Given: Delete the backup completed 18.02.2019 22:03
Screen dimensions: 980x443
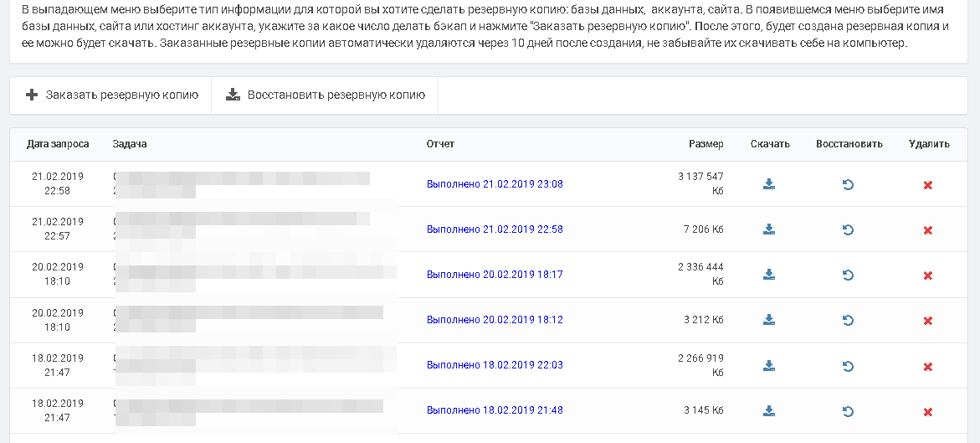Looking at the screenshot, I should (x=927, y=366).
